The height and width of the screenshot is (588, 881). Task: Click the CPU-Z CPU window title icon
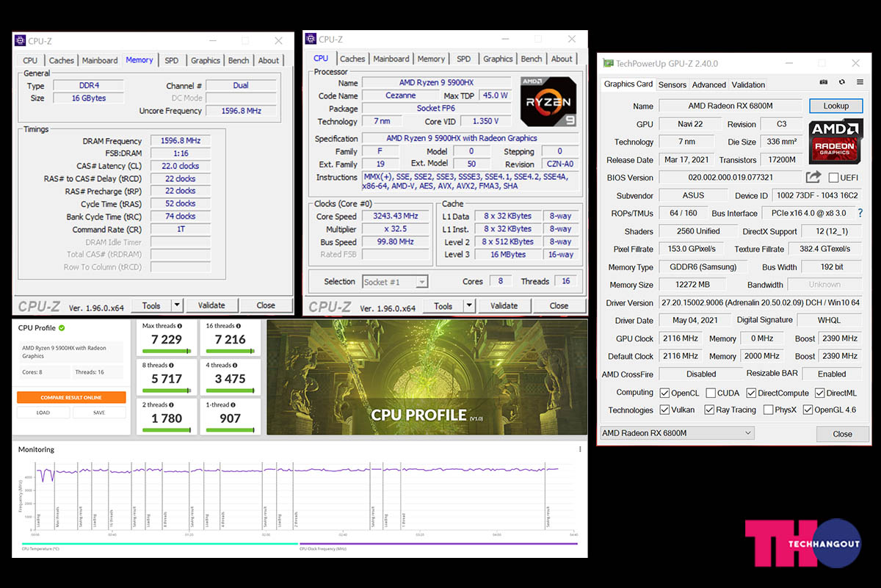(x=311, y=39)
